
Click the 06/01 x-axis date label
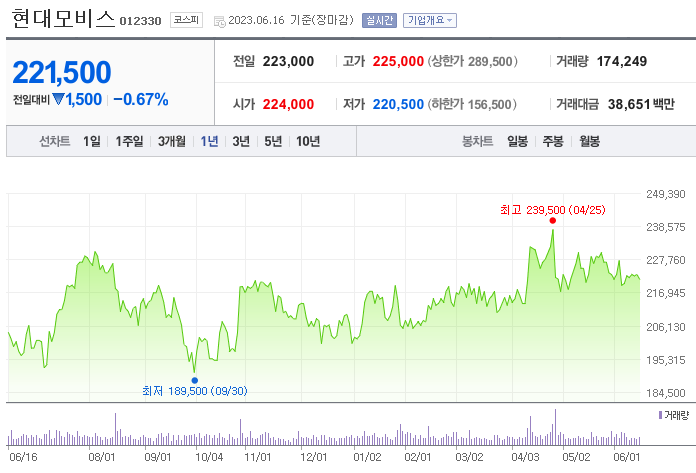(x=627, y=457)
